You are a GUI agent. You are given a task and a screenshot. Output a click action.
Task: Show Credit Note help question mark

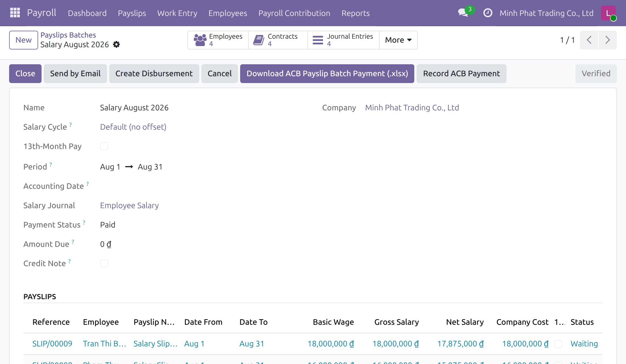pos(69,261)
